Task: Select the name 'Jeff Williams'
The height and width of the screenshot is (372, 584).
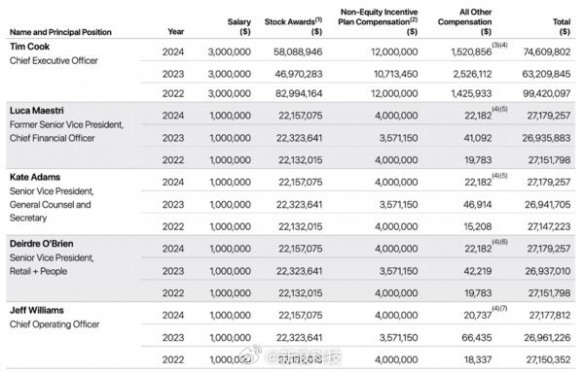Action: point(36,310)
